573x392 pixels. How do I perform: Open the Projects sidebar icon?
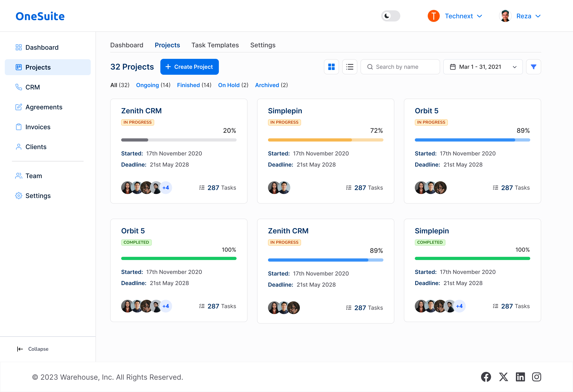tap(19, 67)
